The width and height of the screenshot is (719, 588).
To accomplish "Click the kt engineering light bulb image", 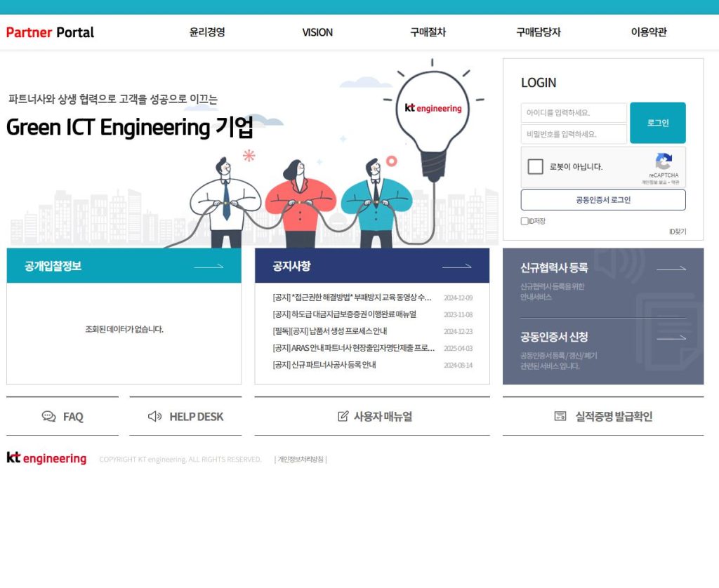I will pos(433,111).
